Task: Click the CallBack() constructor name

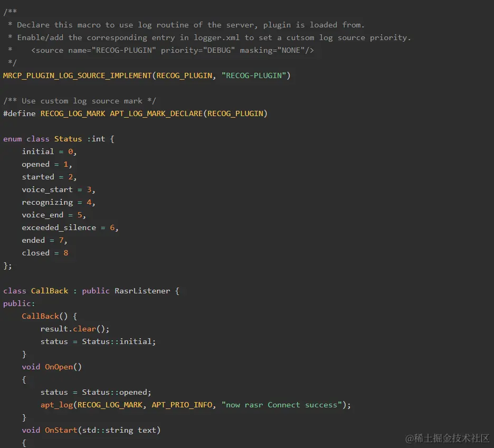Action: [40, 316]
